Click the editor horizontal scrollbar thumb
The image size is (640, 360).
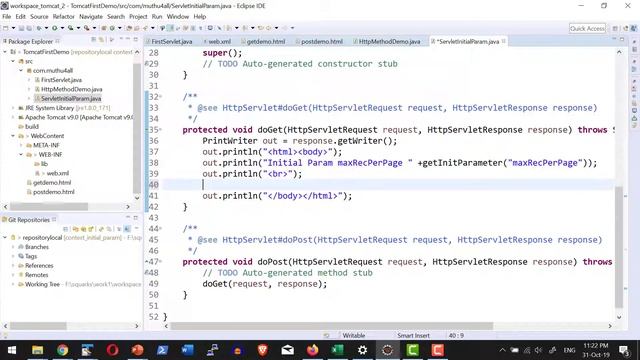click(331, 326)
